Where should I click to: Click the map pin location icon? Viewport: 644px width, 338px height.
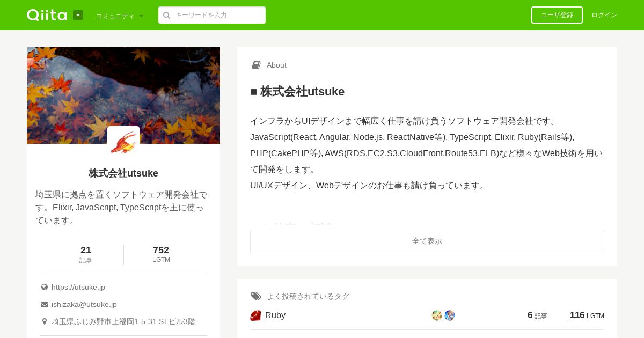point(45,321)
